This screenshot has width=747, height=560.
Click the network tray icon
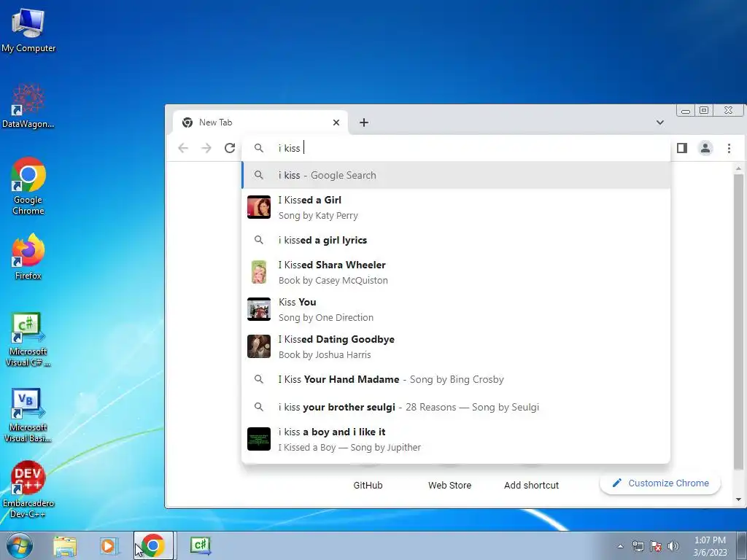(x=638, y=546)
